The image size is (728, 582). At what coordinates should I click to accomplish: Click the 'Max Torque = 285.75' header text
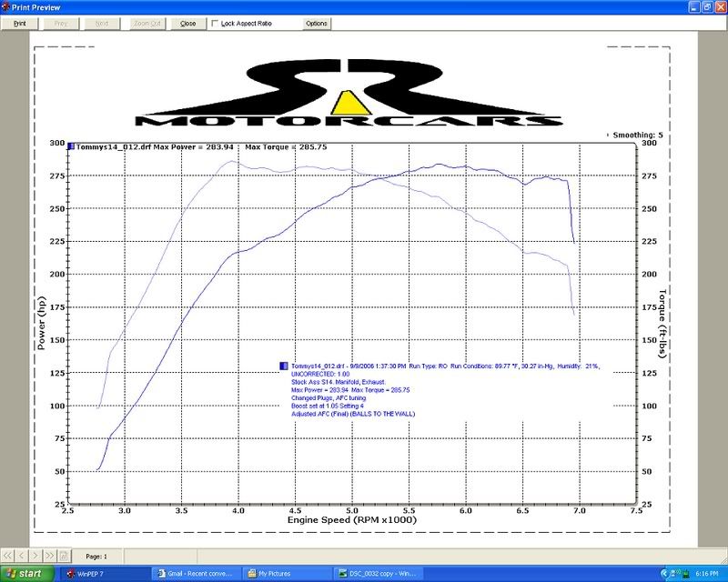pyautogui.click(x=286, y=147)
